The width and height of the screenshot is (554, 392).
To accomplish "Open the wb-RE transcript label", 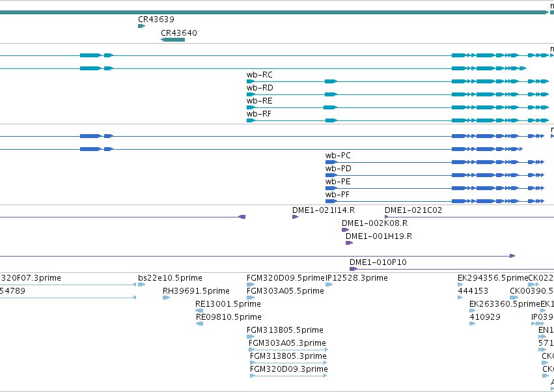I will click(x=259, y=101).
